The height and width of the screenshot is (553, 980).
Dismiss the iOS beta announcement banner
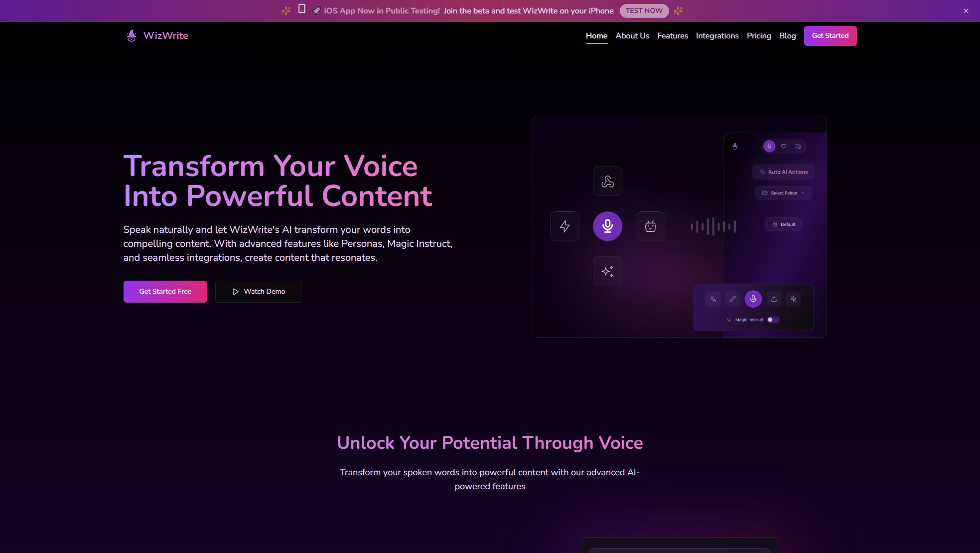tap(966, 11)
